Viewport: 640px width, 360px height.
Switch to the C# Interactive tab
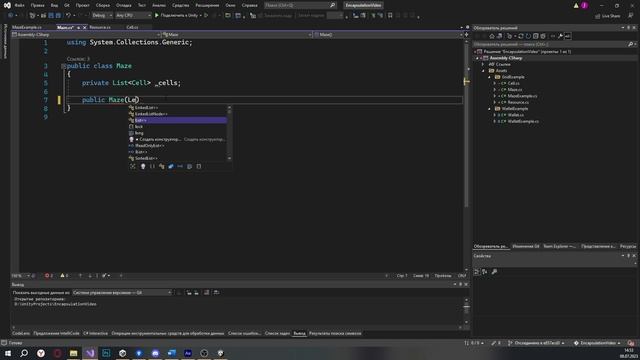tap(95, 333)
